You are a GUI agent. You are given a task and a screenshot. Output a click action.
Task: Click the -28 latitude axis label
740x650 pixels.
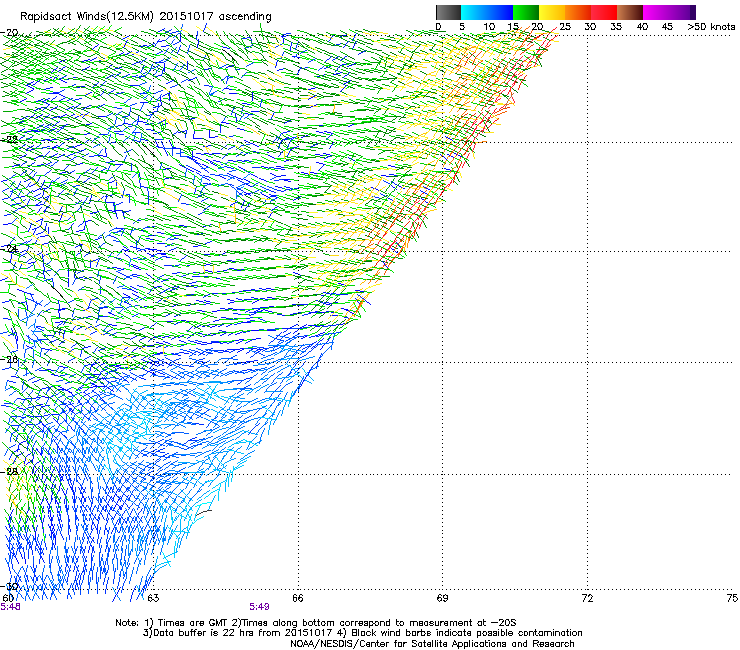(10, 471)
